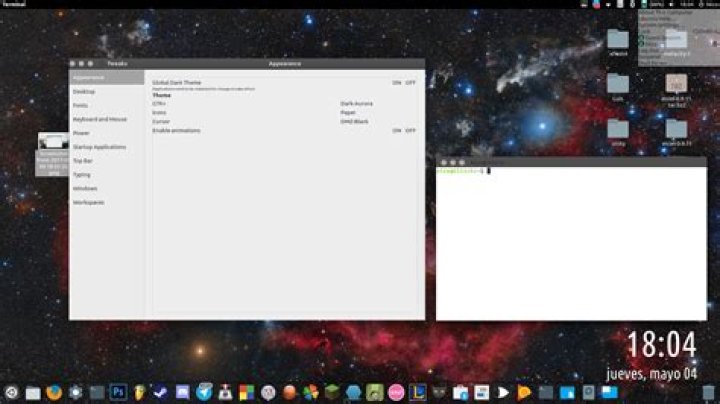
Task: Switch to the Desktop section in Tweaks
Action: pyautogui.click(x=107, y=92)
